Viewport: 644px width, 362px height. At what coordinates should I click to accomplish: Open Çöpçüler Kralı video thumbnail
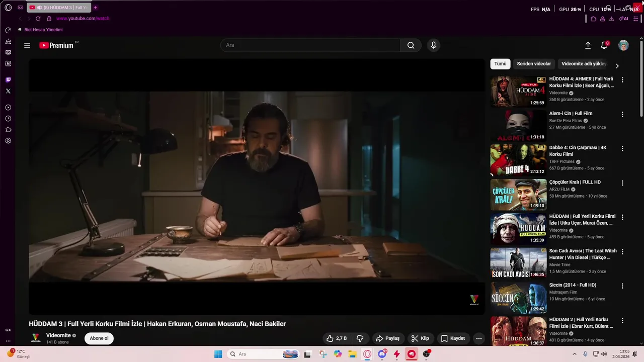point(518,195)
